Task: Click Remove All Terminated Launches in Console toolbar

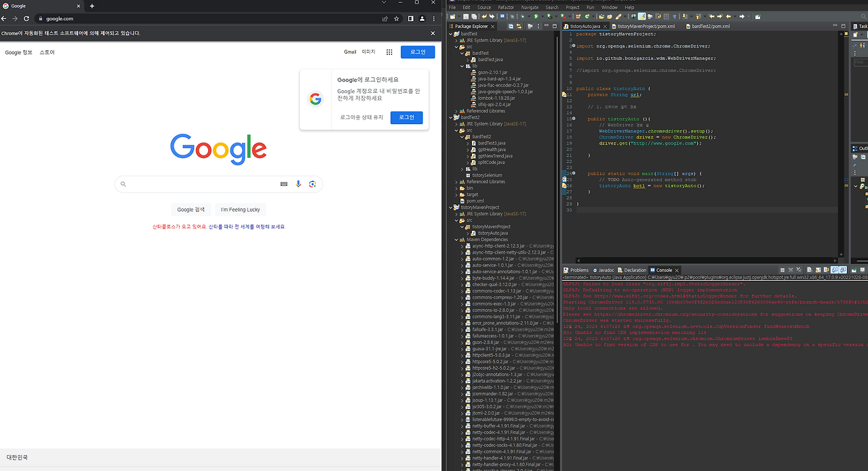Action: [x=799, y=269]
